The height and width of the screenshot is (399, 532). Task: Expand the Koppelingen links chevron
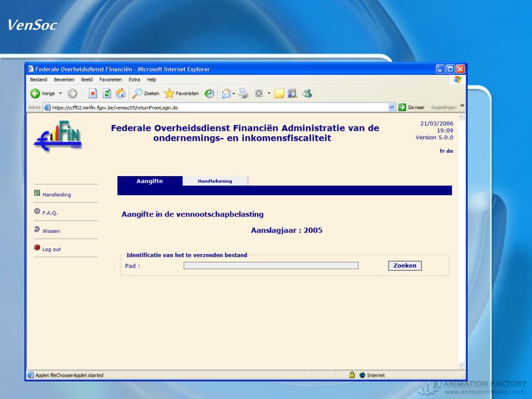[x=462, y=106]
